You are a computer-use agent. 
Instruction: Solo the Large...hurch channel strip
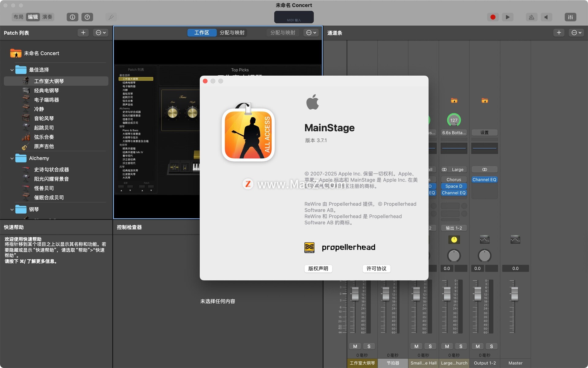[x=461, y=346]
